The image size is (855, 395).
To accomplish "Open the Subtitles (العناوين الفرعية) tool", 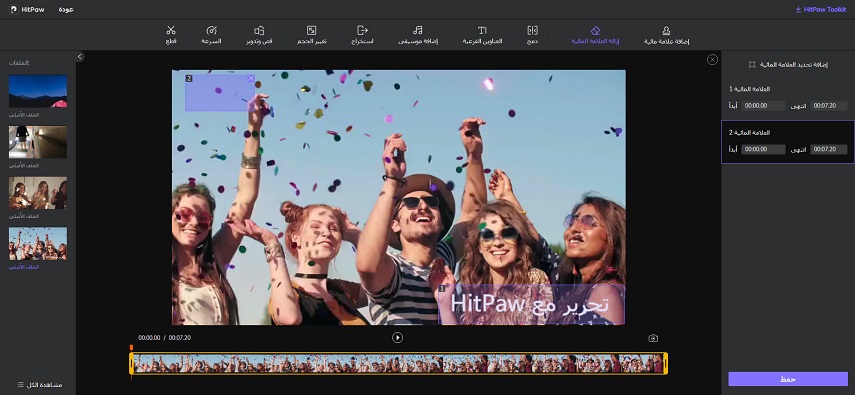I will (482, 35).
